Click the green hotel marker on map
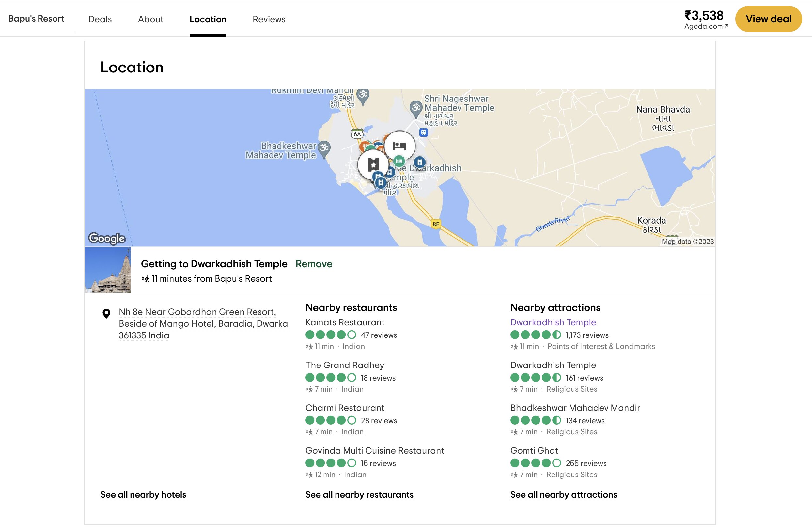 pos(399,161)
